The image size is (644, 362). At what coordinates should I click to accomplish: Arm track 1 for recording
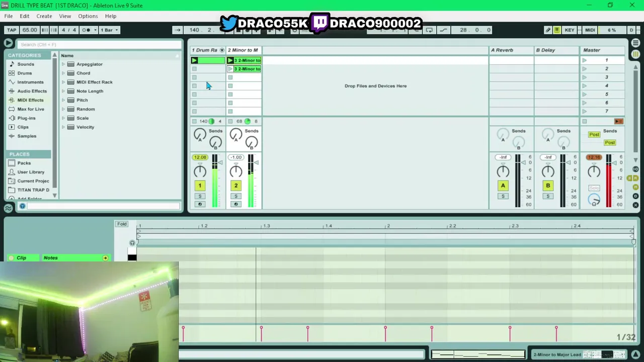pyautogui.click(x=200, y=204)
